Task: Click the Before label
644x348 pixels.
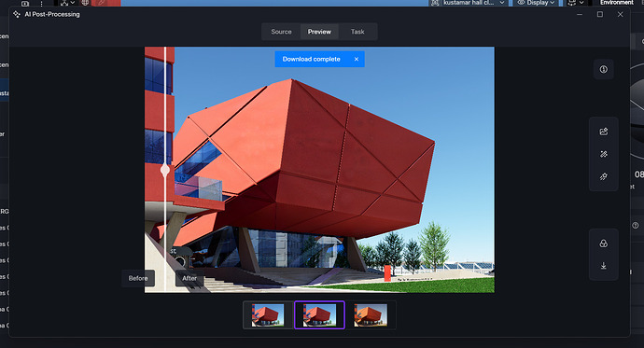Action: tap(138, 278)
